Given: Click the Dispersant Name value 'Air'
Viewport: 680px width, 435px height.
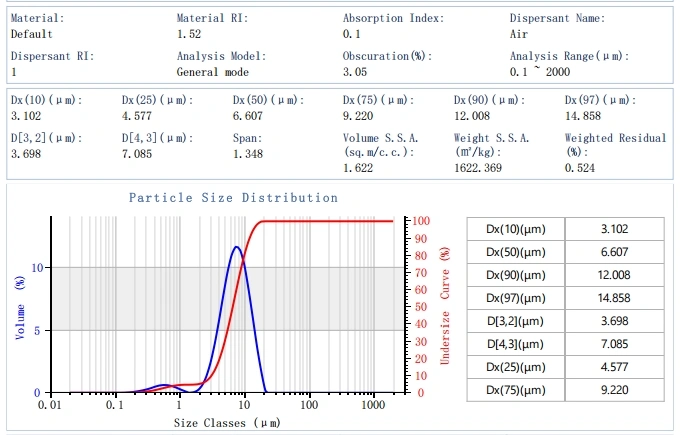Looking at the screenshot, I should 519,34.
